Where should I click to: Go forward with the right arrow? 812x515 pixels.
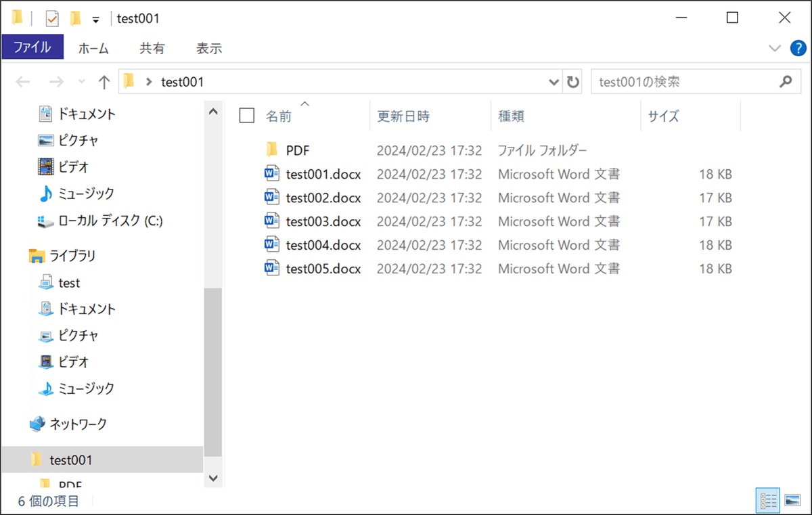pyautogui.click(x=57, y=82)
